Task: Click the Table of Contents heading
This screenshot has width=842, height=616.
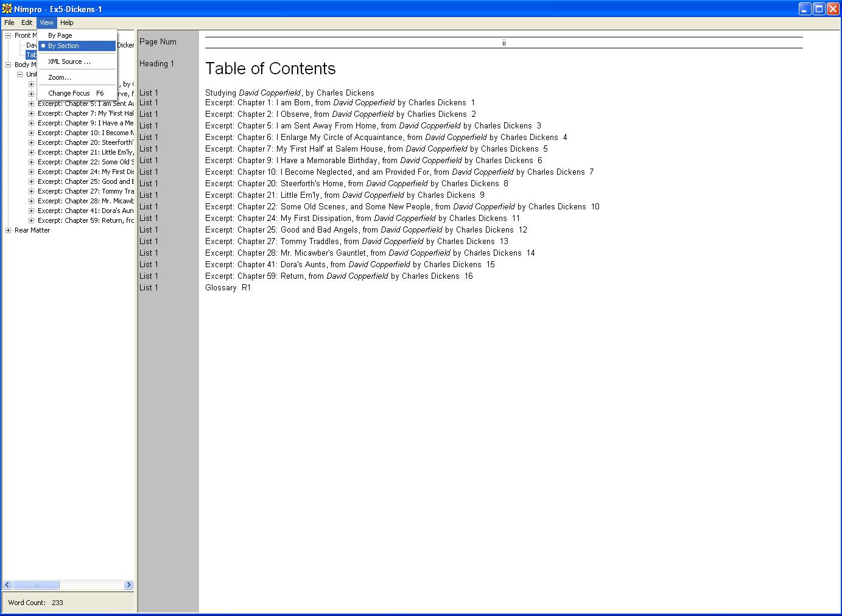Action: coord(270,68)
